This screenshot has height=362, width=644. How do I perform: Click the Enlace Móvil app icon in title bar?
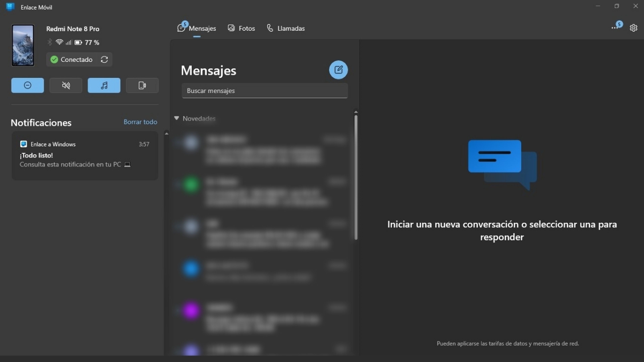[10, 7]
